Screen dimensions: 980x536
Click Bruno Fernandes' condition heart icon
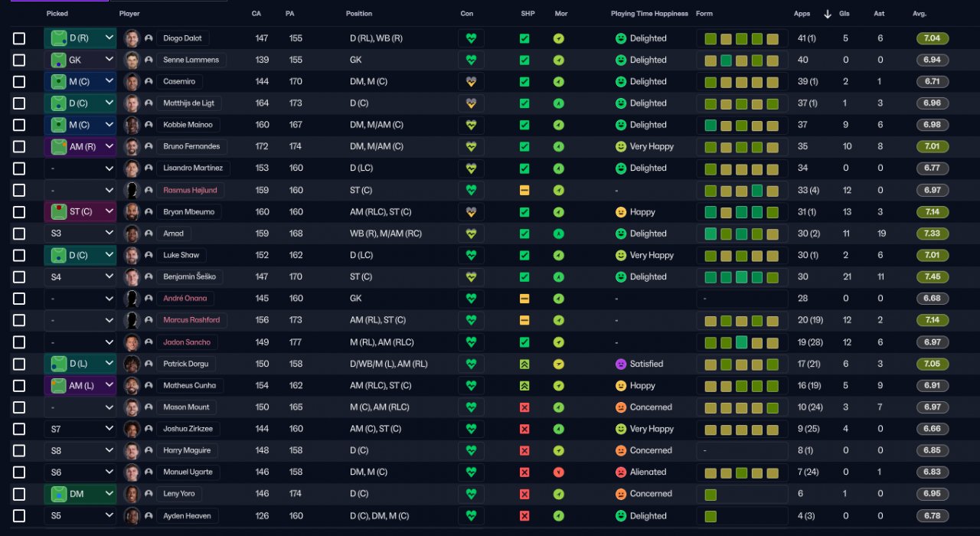pos(471,147)
